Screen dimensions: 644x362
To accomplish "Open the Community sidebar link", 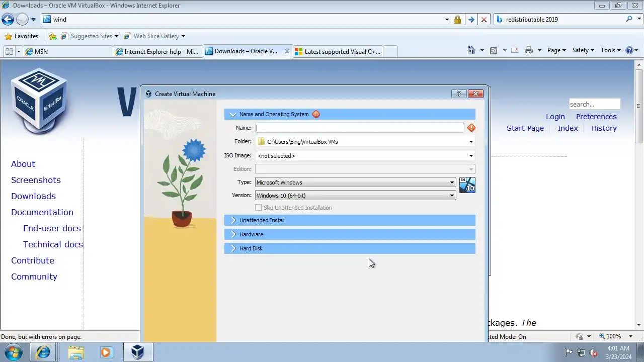I will 34,277.
